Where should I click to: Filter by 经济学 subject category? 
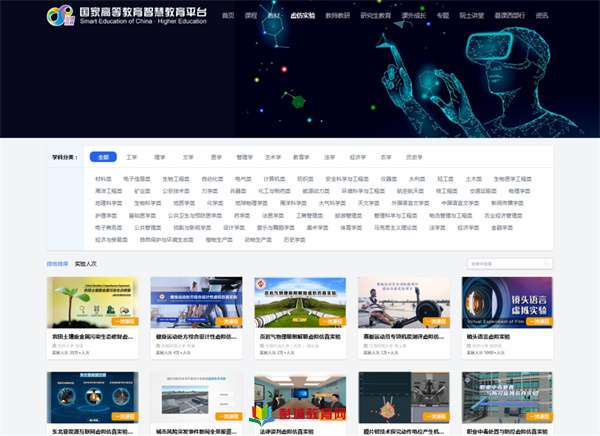(358, 157)
